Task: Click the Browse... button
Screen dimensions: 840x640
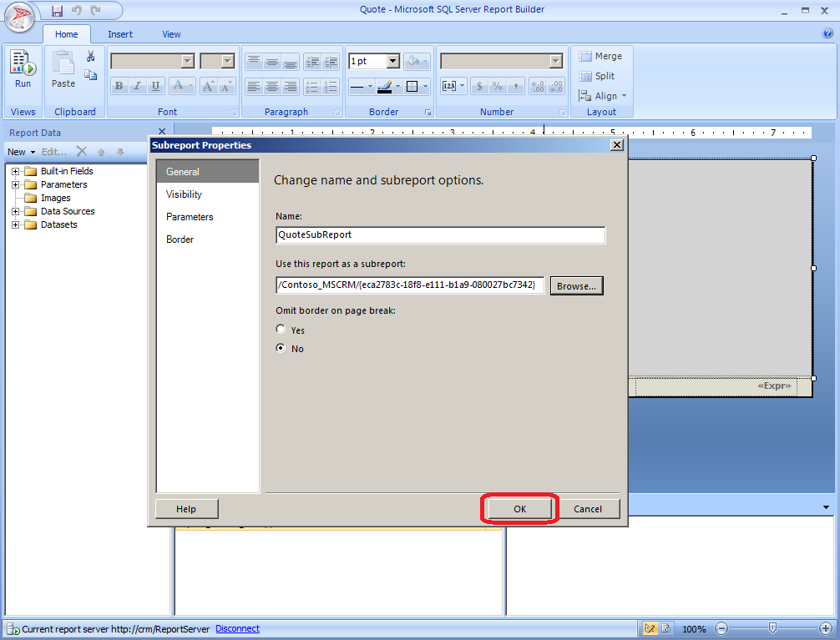Action: click(x=576, y=286)
